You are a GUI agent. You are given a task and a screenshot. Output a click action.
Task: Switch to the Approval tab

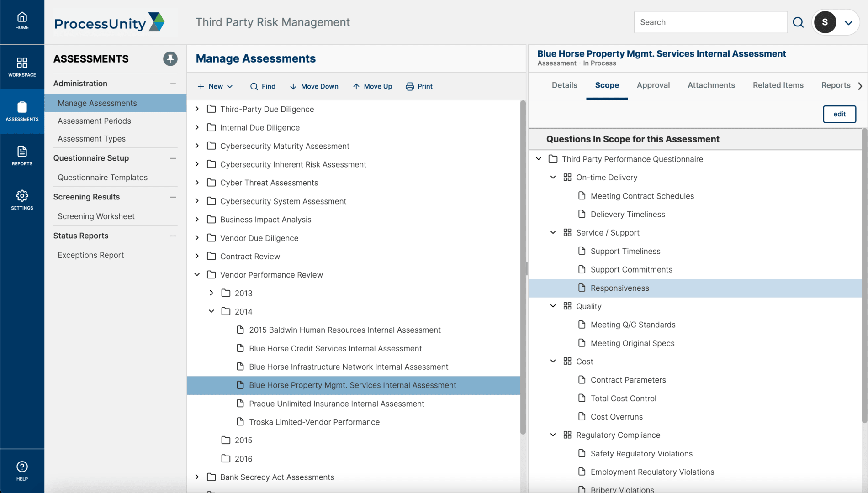click(653, 85)
